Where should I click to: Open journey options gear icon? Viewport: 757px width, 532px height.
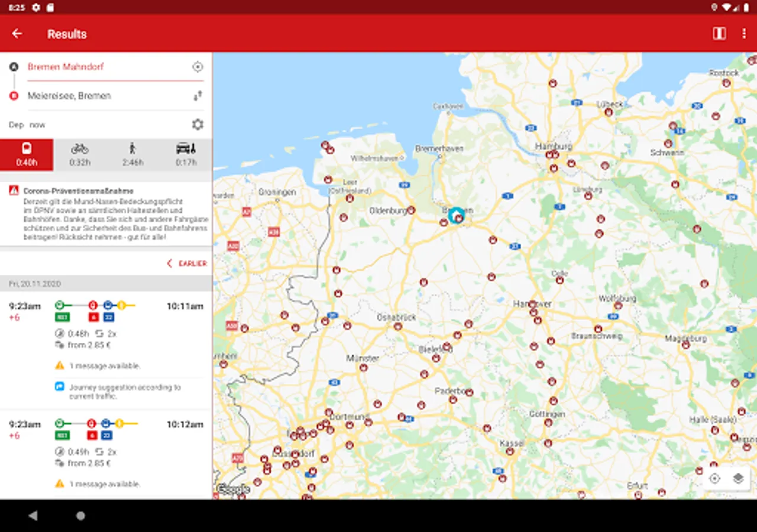click(x=198, y=125)
